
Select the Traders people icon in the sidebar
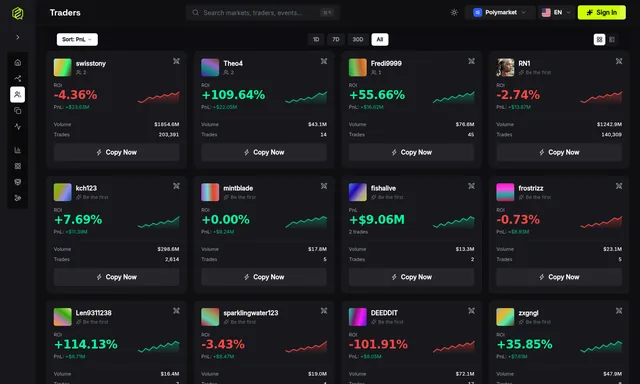click(x=18, y=94)
